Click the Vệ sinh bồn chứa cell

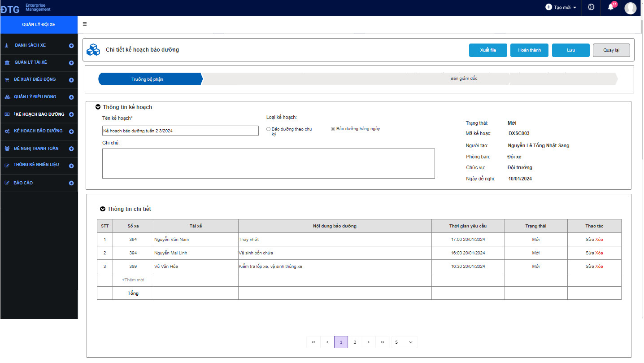click(x=335, y=253)
